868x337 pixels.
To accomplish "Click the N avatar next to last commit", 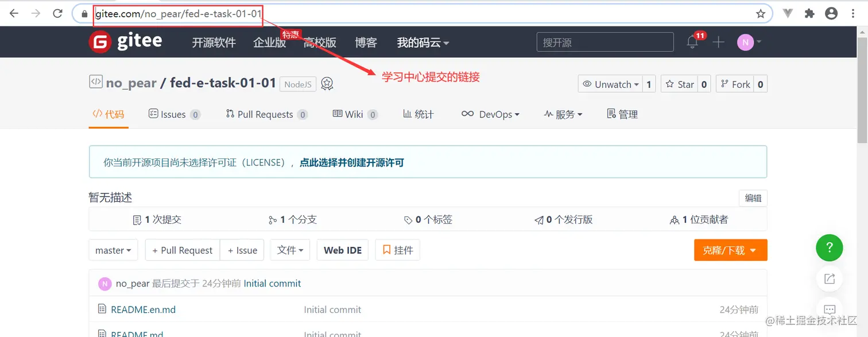I will coord(104,284).
